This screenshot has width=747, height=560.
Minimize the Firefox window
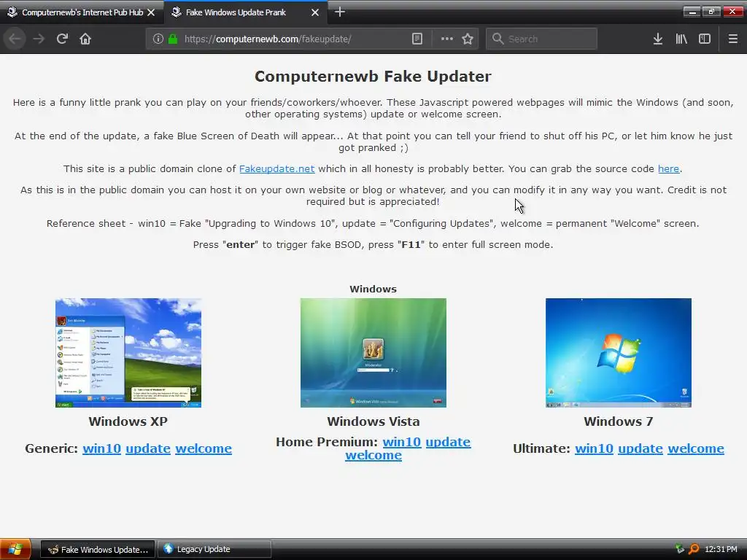(692, 12)
